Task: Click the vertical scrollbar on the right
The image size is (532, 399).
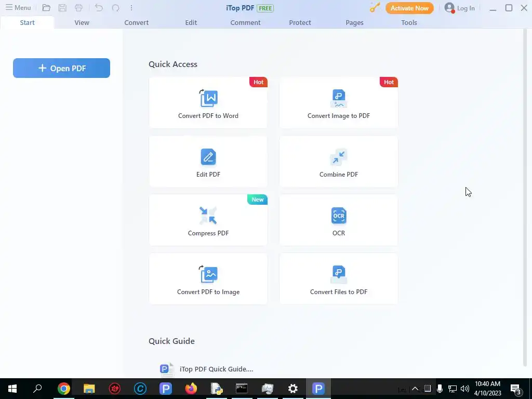Action: click(526, 197)
